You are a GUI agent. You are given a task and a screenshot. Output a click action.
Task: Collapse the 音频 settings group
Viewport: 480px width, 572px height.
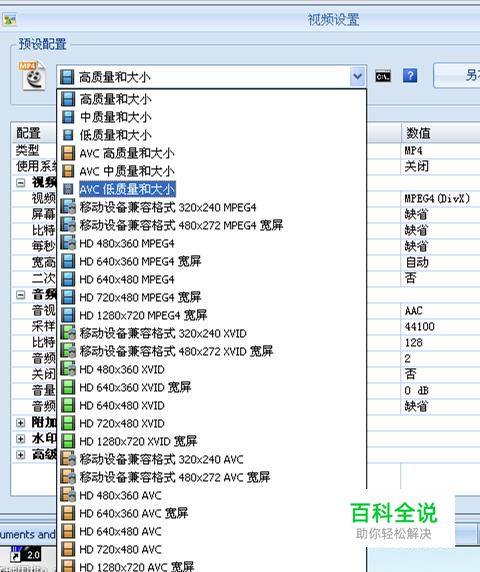21,294
